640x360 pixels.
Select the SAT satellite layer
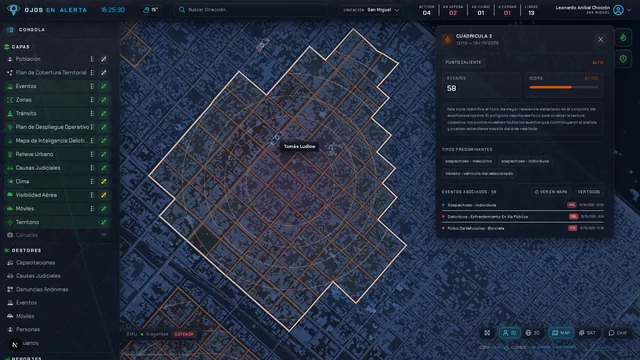click(587, 333)
